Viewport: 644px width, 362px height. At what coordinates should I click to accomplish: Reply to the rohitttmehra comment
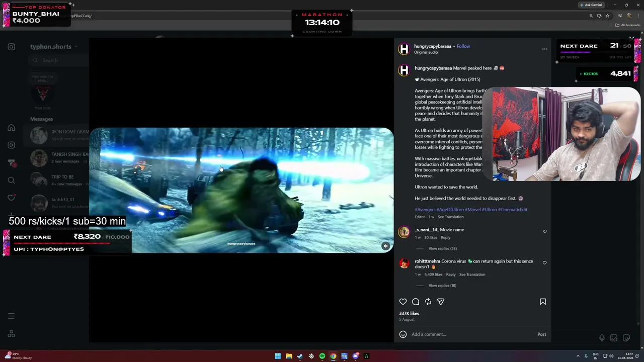(x=451, y=275)
